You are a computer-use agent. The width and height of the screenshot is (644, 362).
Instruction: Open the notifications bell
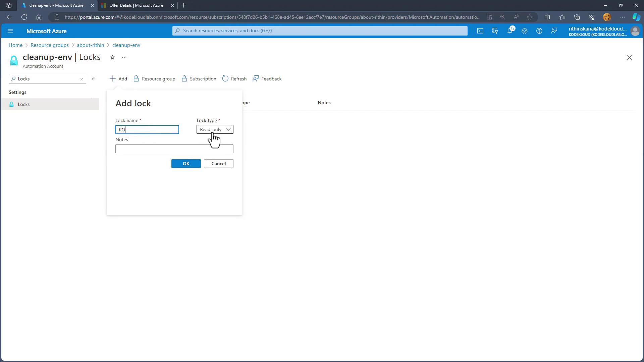[509, 31]
